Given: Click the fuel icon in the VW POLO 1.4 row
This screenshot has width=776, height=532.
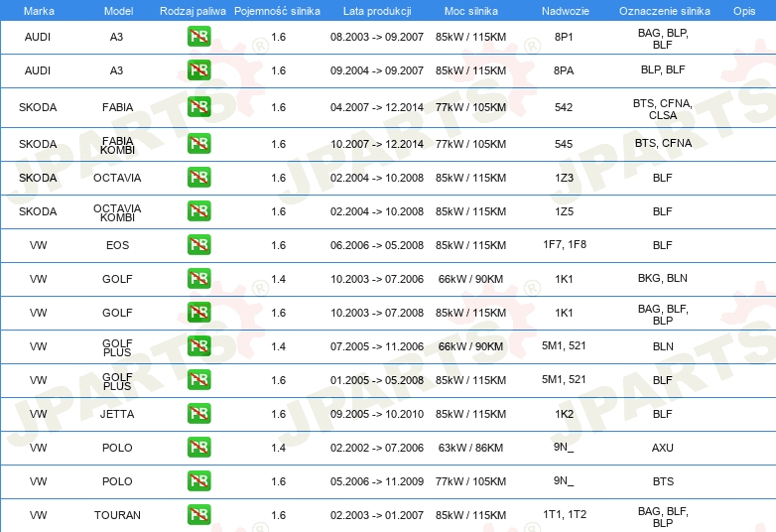Looking at the screenshot, I should (x=198, y=448).
